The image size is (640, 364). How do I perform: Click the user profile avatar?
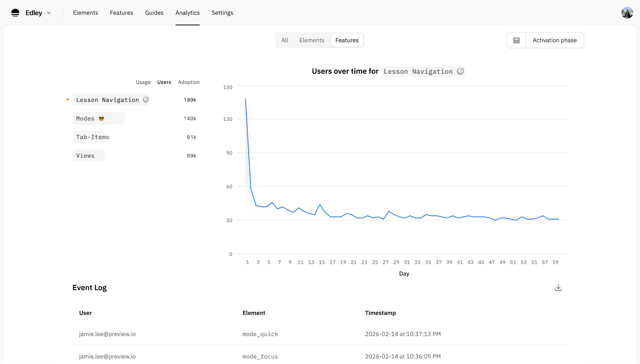pyautogui.click(x=627, y=13)
